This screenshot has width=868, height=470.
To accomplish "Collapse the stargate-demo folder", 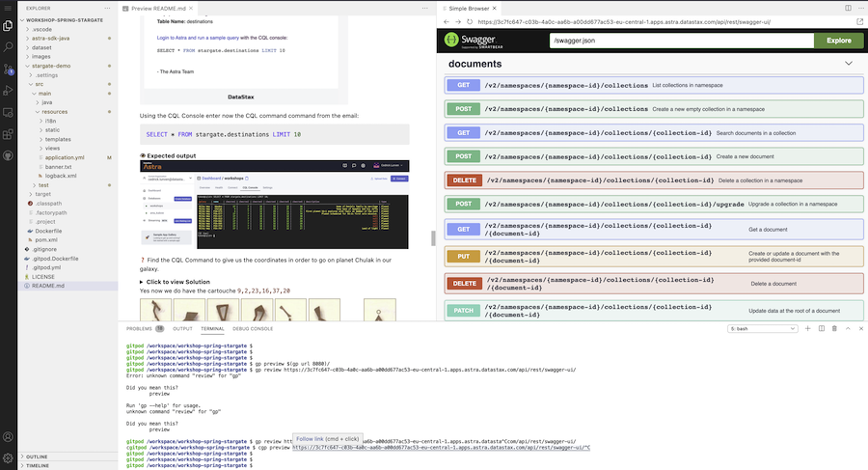I will click(51, 66).
